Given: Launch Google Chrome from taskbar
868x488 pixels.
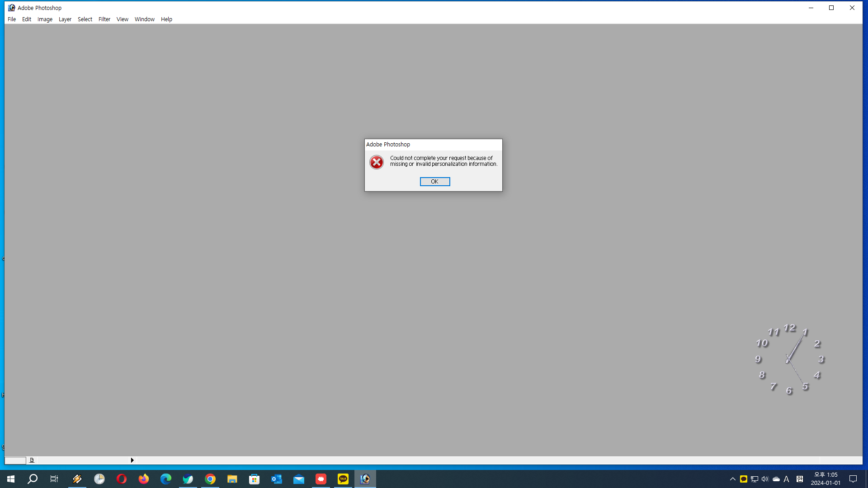Looking at the screenshot, I should point(210,479).
